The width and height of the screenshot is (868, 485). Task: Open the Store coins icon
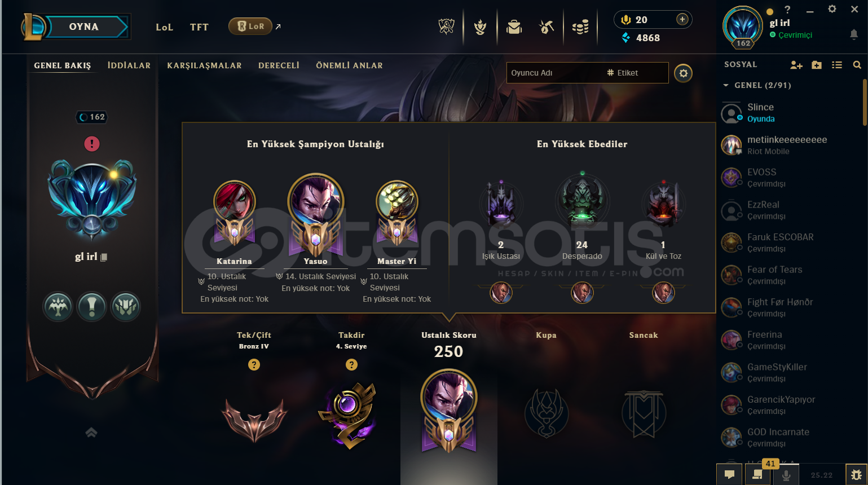[x=580, y=27]
